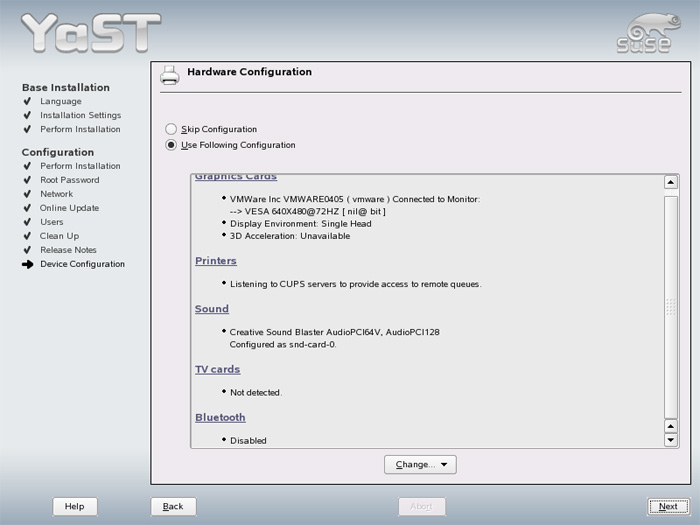This screenshot has height=525, width=700.
Task: Click the Release Notes step label
Action: [x=68, y=250]
